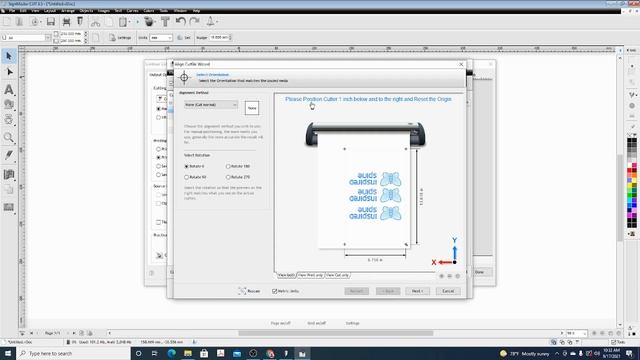Select Rotate 180 radio button
This screenshot has height=360, width=640.
pyautogui.click(x=228, y=167)
